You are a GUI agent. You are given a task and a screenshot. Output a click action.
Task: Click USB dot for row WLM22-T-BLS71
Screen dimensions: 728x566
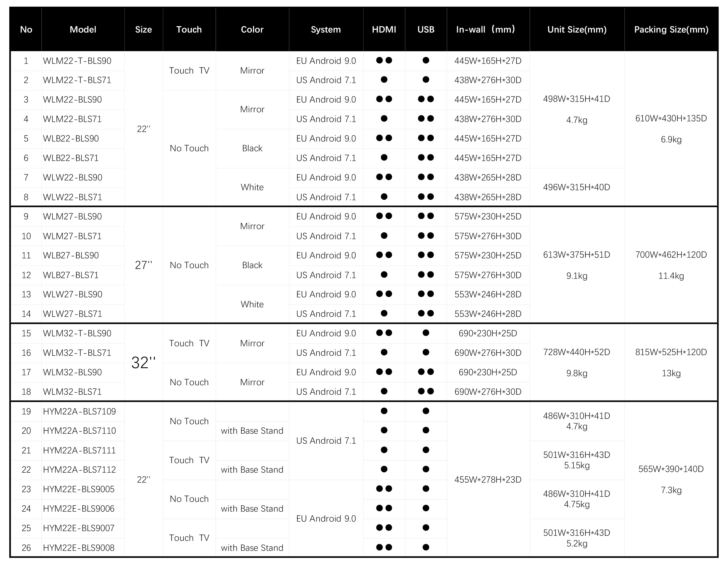pyautogui.click(x=426, y=80)
